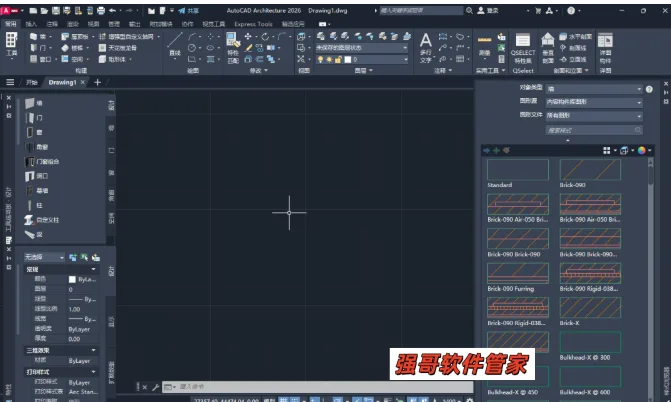671x402 pixels.
Task: Click the keyword search box in title bar
Action: coord(421,11)
